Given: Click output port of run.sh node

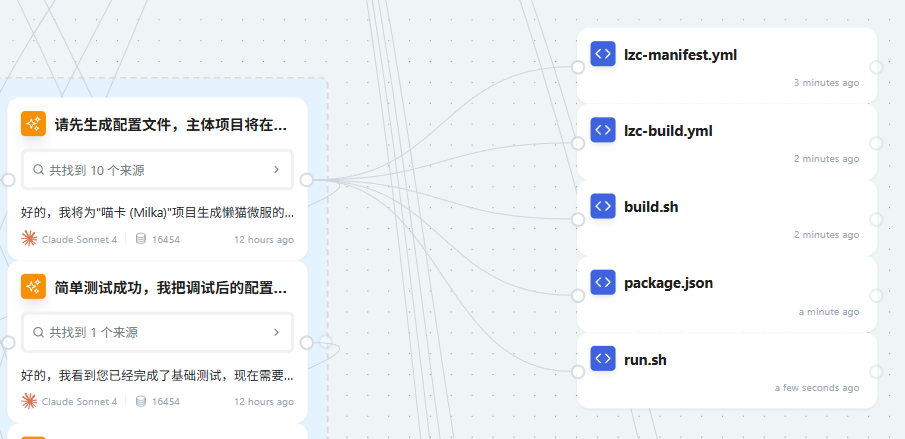Looking at the screenshot, I should click(x=876, y=372).
